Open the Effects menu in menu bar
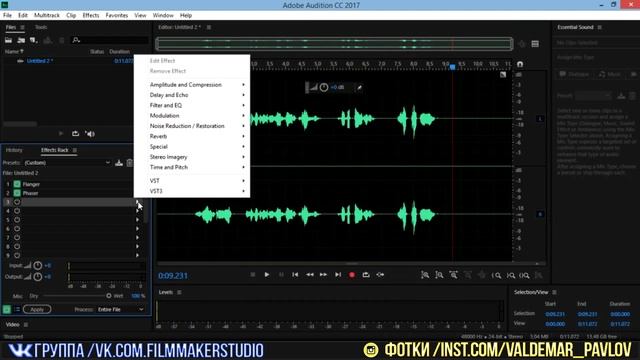 [x=91, y=15]
